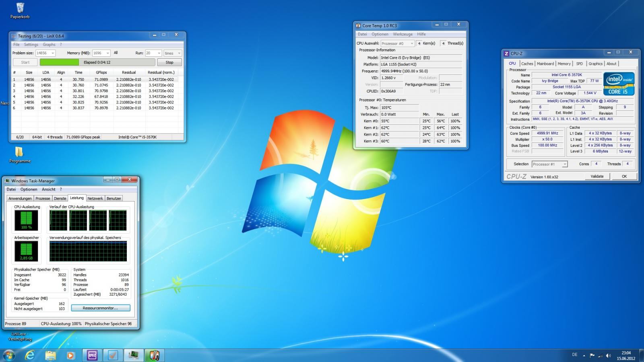Switch to CPU-Z via taskbar icon
The height and width of the screenshot is (362, 644).
tap(92, 355)
